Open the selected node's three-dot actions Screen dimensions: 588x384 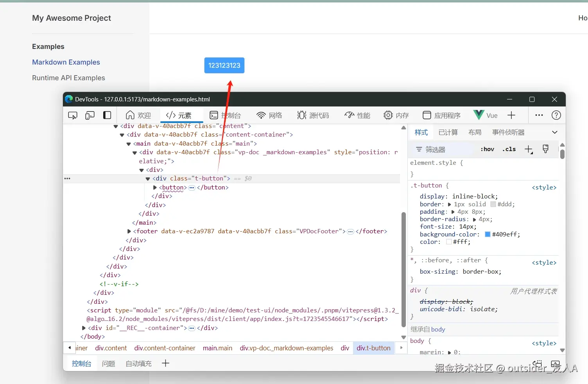coord(67,178)
